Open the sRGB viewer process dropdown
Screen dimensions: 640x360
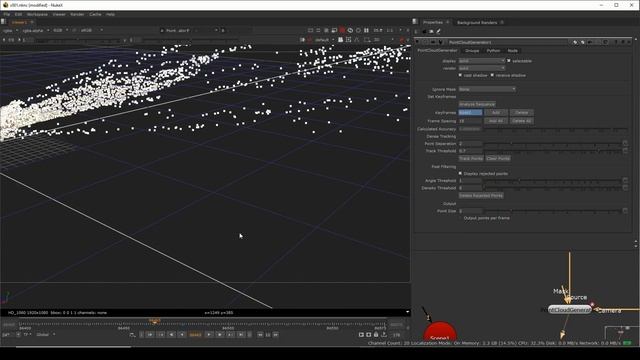(91, 30)
